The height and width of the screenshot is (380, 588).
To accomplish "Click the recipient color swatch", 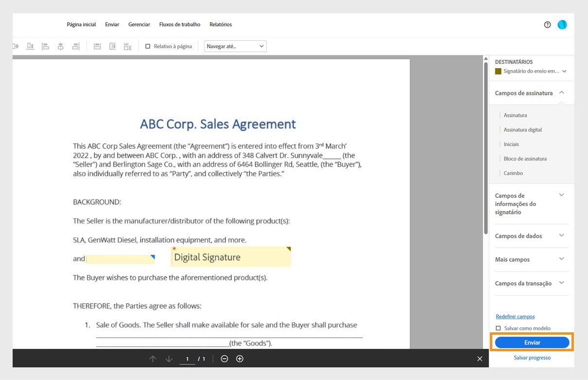I will (498, 71).
